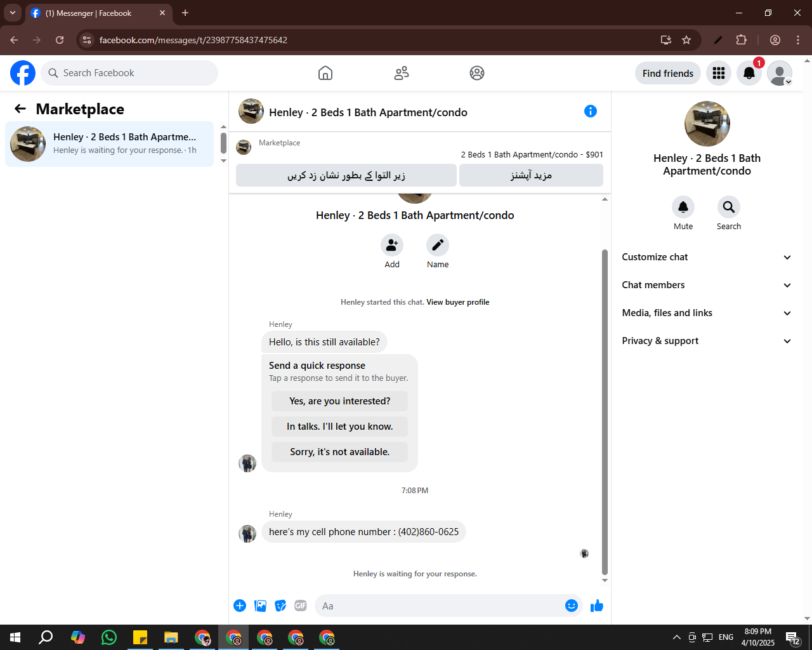
Task: Show hidden system tray icons
Action: coord(676,637)
